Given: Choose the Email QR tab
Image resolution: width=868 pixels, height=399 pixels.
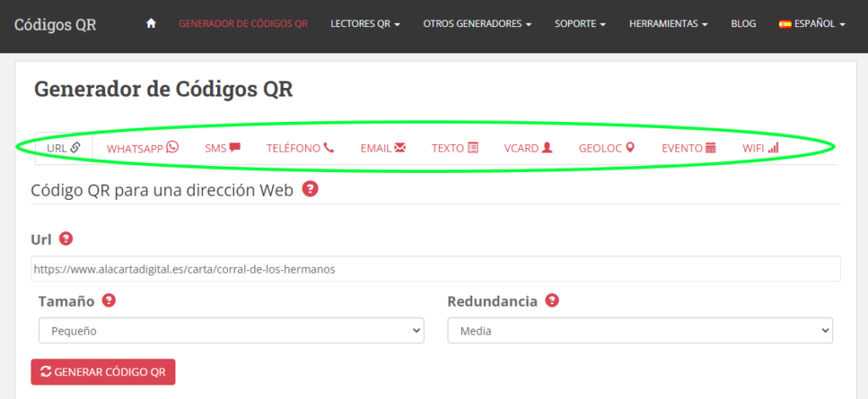Looking at the screenshot, I should click(383, 147).
